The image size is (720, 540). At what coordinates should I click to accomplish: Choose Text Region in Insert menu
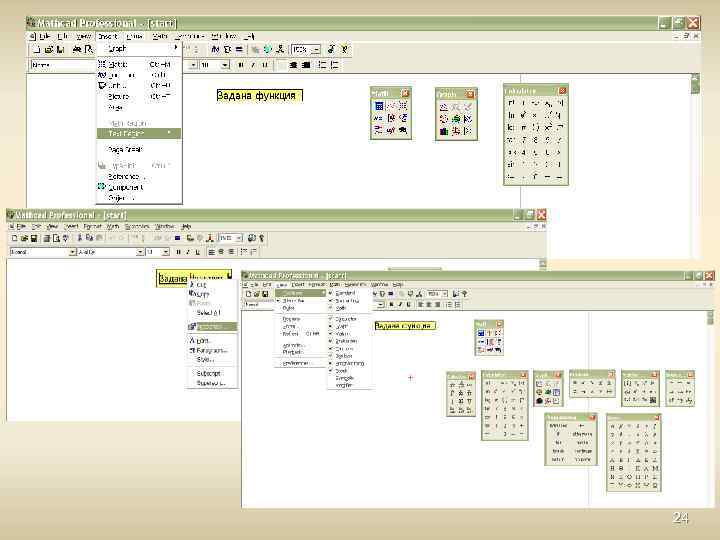(139, 133)
